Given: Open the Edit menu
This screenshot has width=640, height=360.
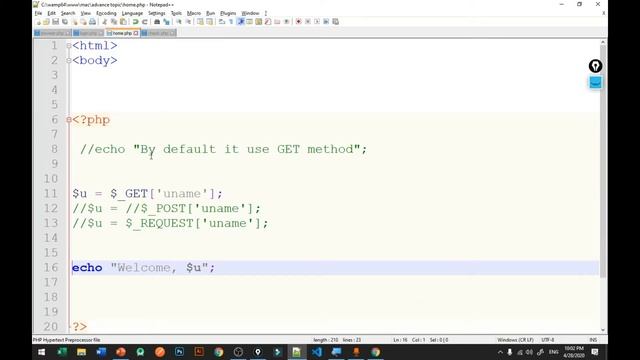Looking at the screenshot, I should (x=51, y=13).
